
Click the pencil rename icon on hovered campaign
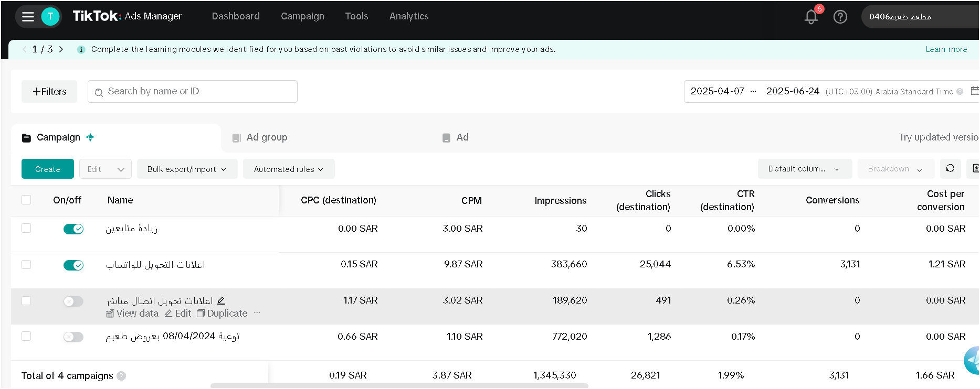click(x=221, y=301)
